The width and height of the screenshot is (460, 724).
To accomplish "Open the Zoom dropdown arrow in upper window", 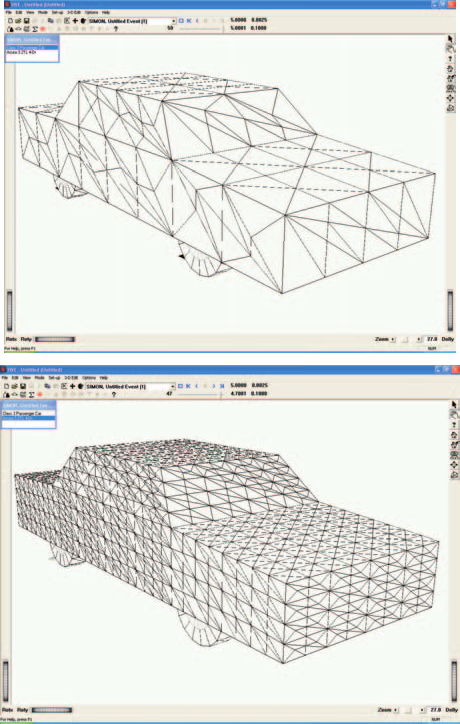I will (x=393, y=339).
